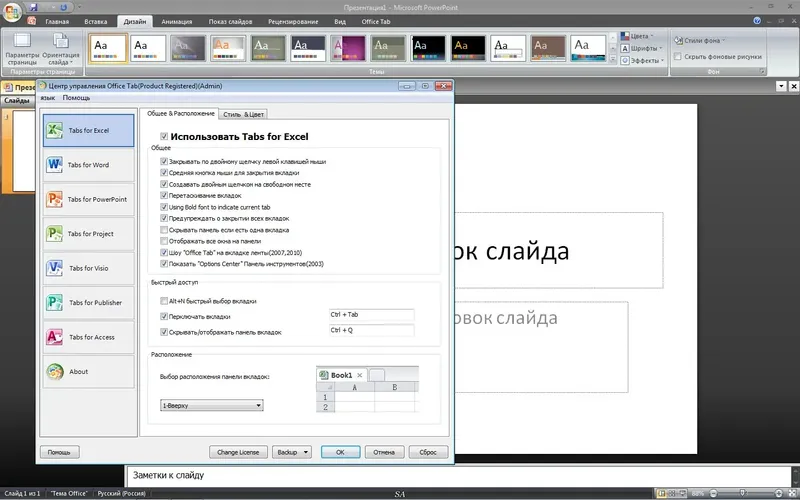The height and width of the screenshot is (500, 800).
Task: Click the Сброс button
Action: 428,452
